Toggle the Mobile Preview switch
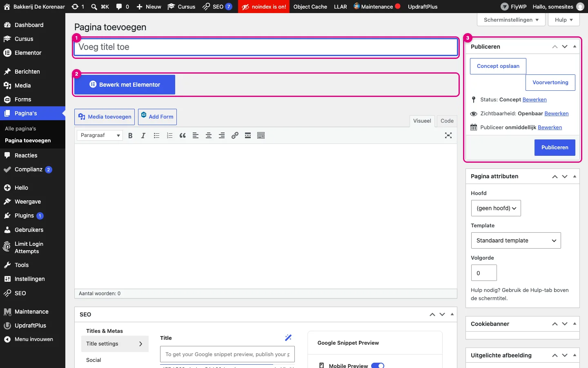 coord(378,366)
